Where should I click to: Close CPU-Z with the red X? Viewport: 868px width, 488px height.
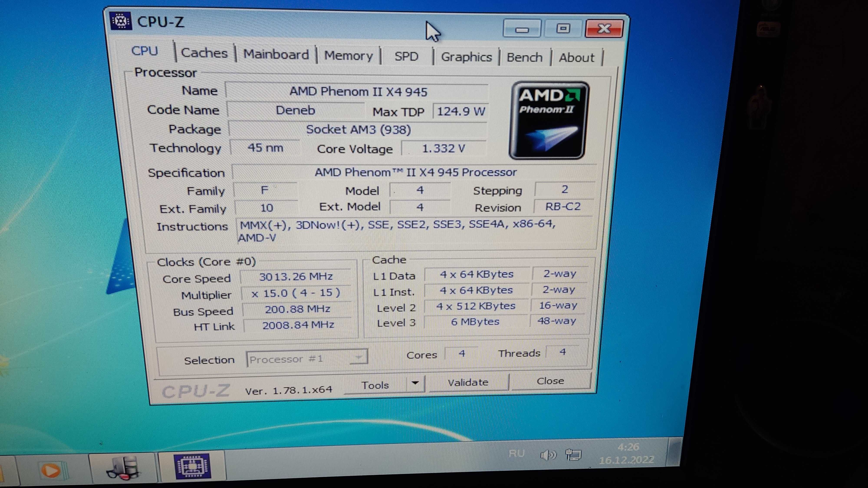[604, 28]
